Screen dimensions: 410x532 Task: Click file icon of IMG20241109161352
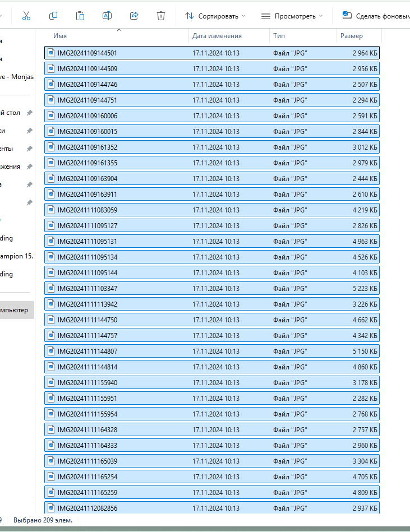click(51, 147)
